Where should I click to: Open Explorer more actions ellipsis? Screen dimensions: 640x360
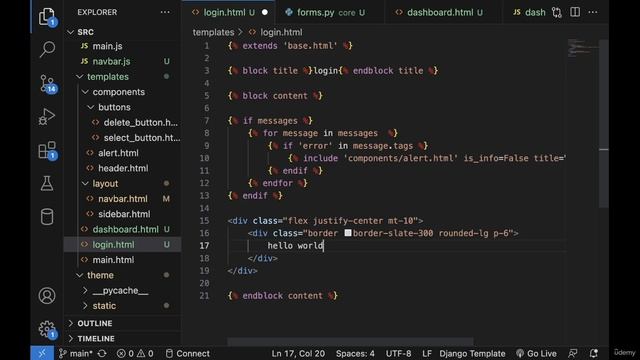[165, 12]
